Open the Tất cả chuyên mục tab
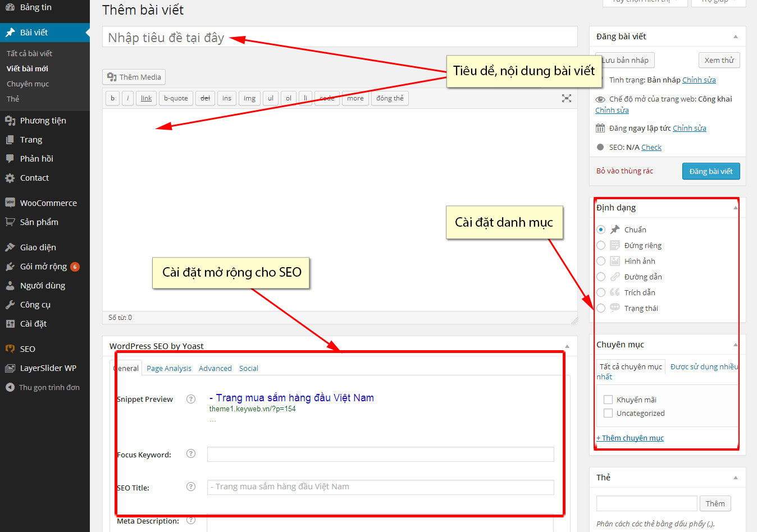This screenshot has width=757, height=532. (631, 367)
